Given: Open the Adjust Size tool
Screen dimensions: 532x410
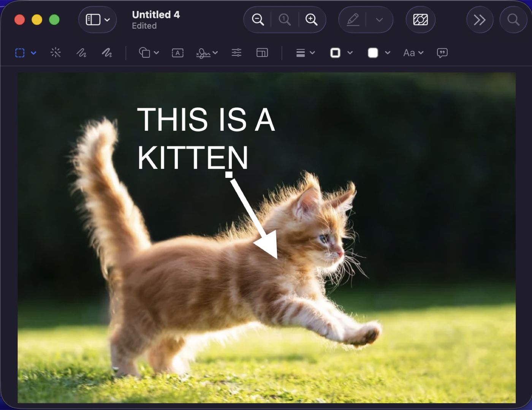Looking at the screenshot, I should (x=262, y=53).
